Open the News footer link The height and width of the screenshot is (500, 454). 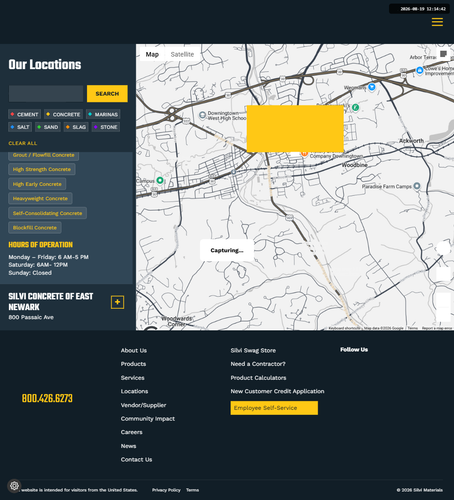click(x=128, y=446)
